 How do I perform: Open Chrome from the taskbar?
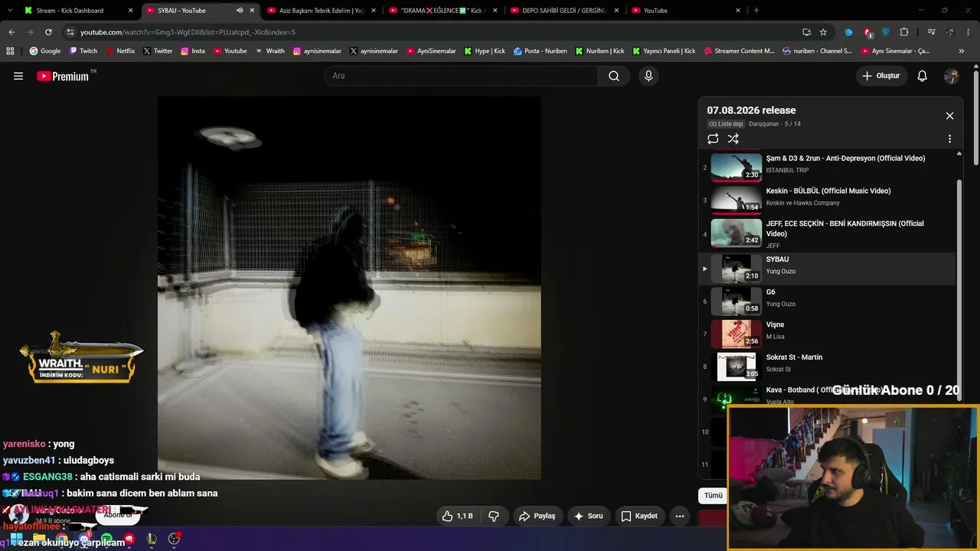point(62,540)
